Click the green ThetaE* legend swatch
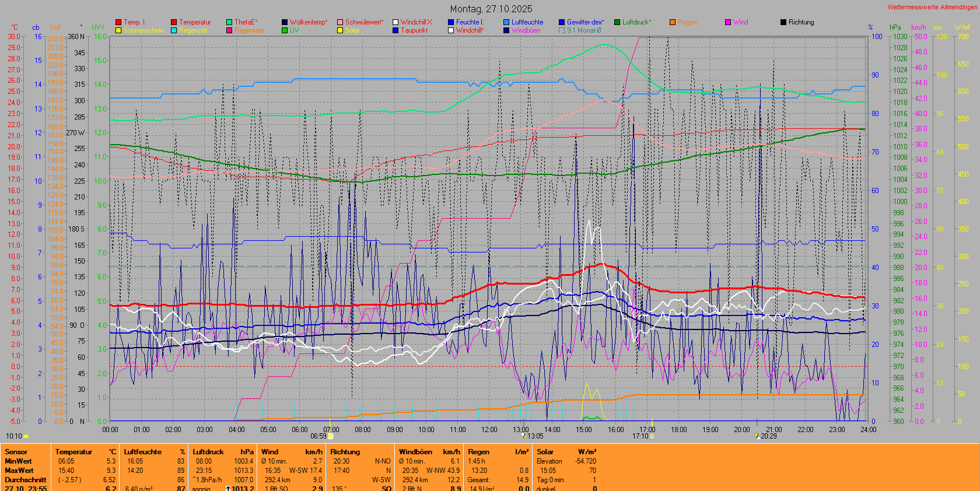The width and height of the screenshot is (980, 491). point(229,22)
